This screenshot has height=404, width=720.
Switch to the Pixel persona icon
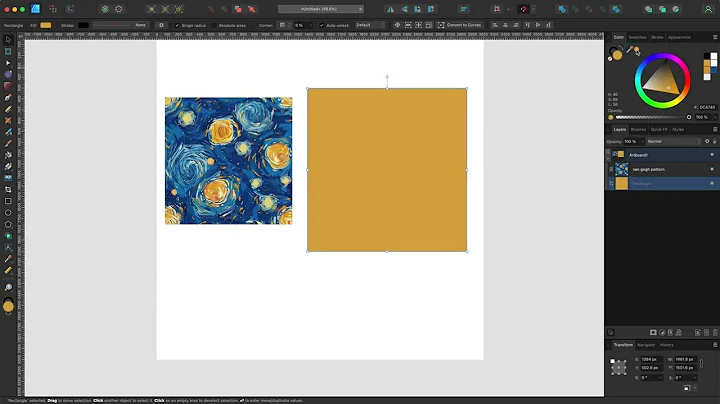(x=53, y=9)
